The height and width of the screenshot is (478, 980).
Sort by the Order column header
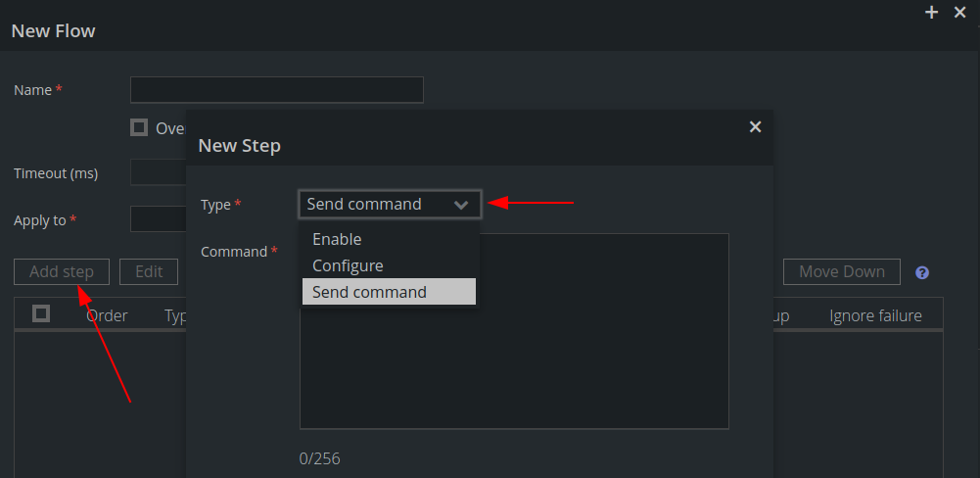click(x=107, y=316)
